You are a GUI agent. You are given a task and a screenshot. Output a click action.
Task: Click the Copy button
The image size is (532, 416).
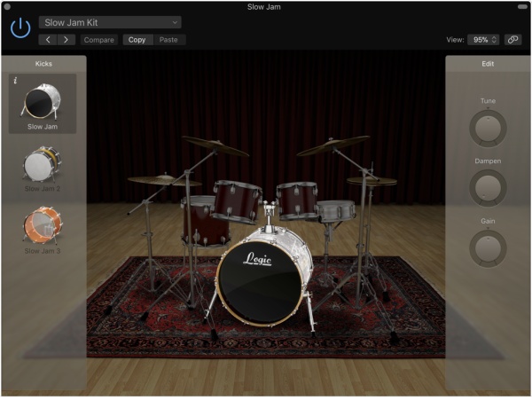[137, 40]
